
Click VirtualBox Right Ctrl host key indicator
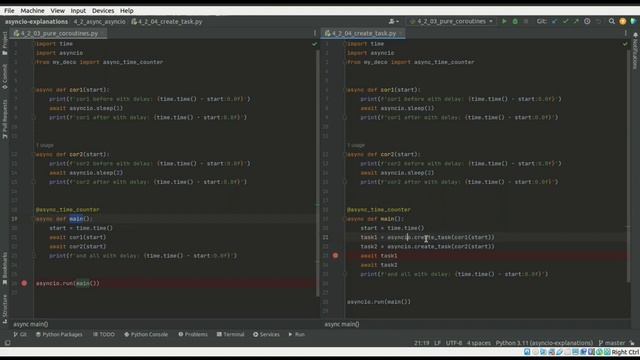tap(625, 352)
